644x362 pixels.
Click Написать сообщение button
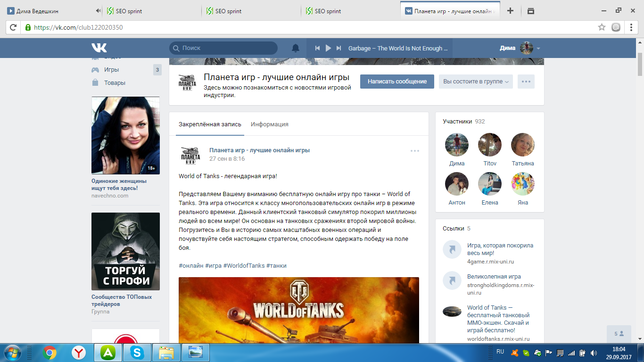point(397,82)
